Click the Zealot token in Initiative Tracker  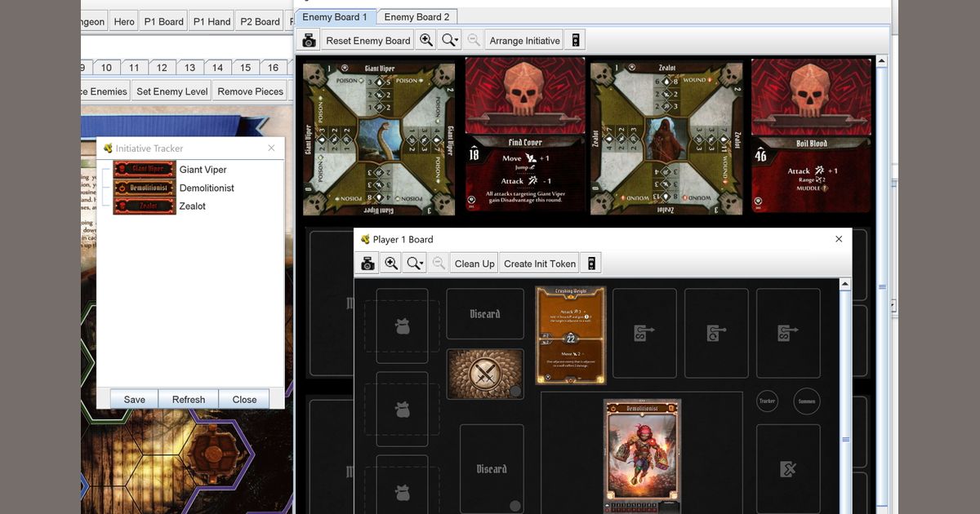[x=143, y=206]
